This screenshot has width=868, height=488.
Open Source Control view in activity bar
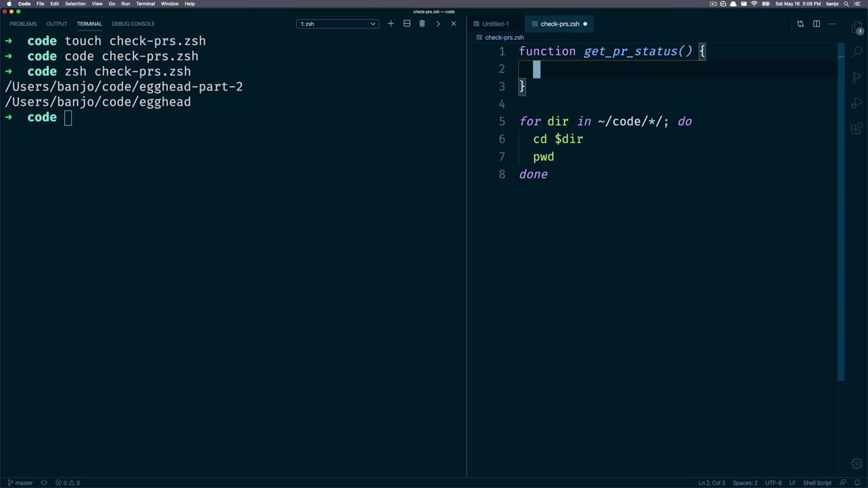(x=856, y=78)
